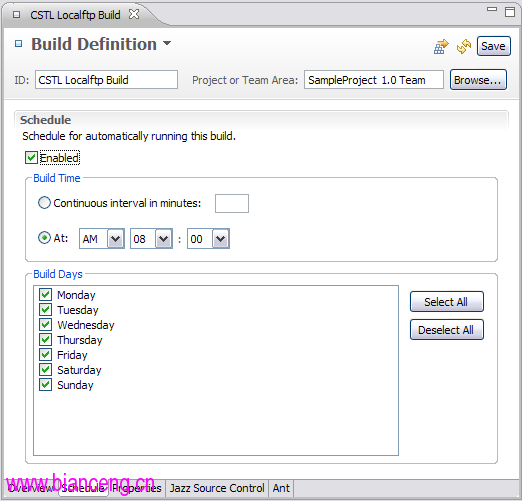Uncheck Sunday build day
Screen dimensions: 522x501
45,384
